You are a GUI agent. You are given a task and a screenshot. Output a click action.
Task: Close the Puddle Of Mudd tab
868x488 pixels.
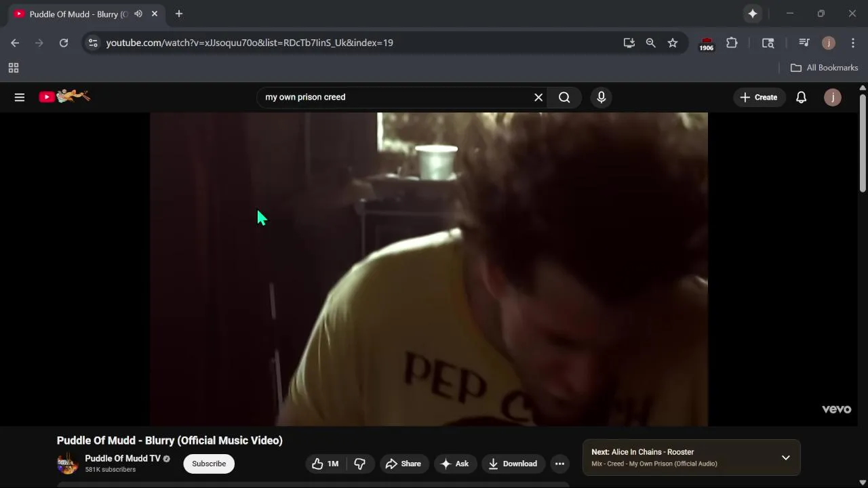point(155,14)
